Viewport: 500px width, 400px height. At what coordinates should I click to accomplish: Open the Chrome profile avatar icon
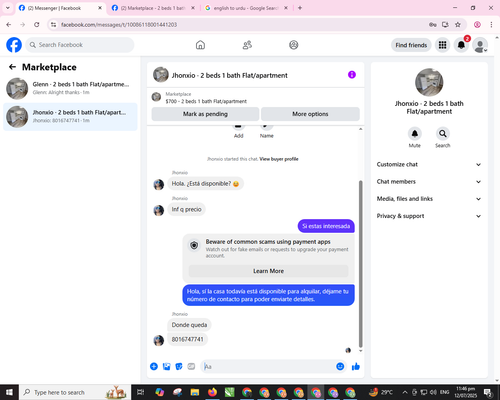477,25
